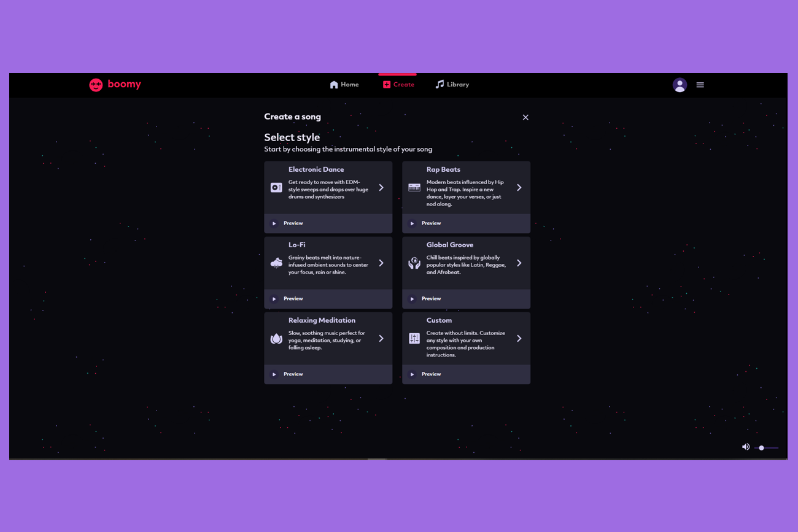Expand the Rap Beats style chevron
This screenshot has width=798, height=532.
(x=519, y=188)
